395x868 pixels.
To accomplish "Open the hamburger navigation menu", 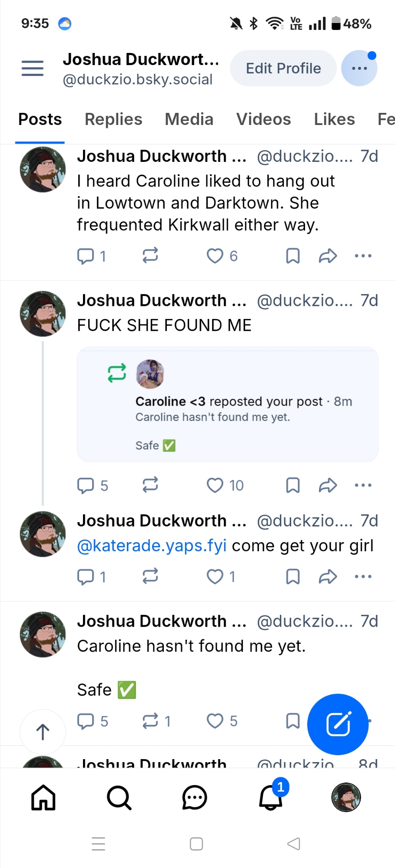I will point(33,68).
